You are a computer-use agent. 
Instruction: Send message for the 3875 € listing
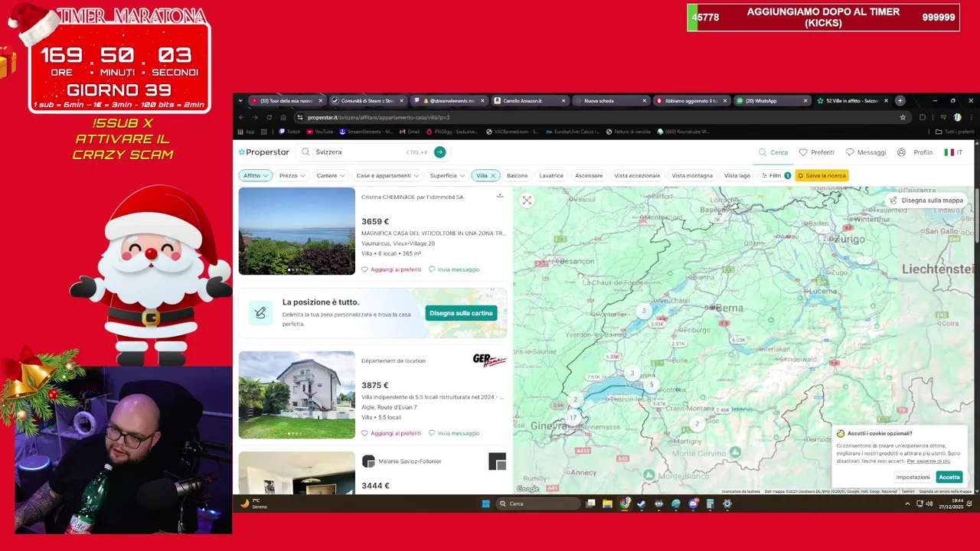(x=454, y=433)
